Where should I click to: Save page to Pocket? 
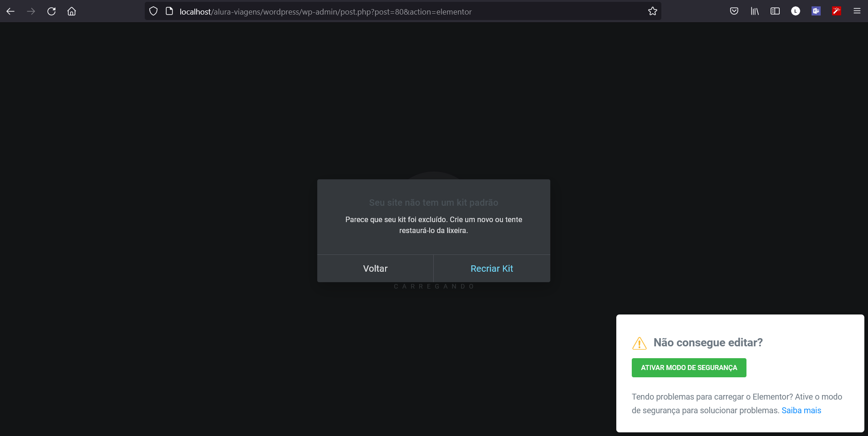coord(734,11)
